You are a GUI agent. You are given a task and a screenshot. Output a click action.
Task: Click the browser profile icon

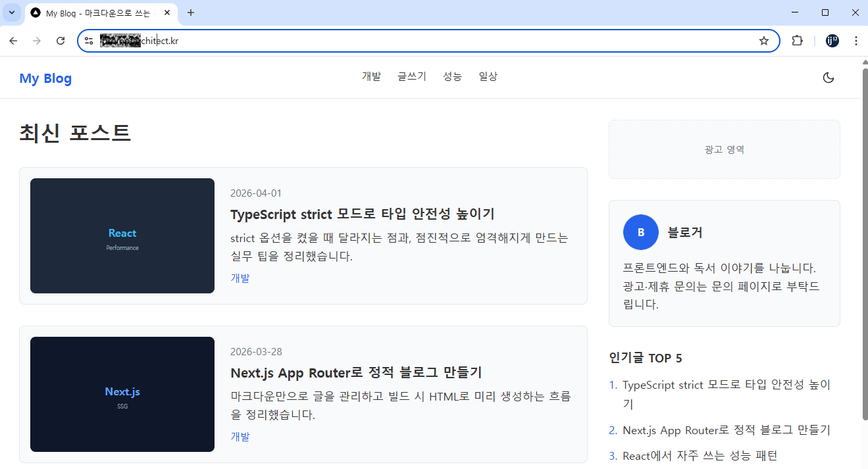(x=831, y=40)
